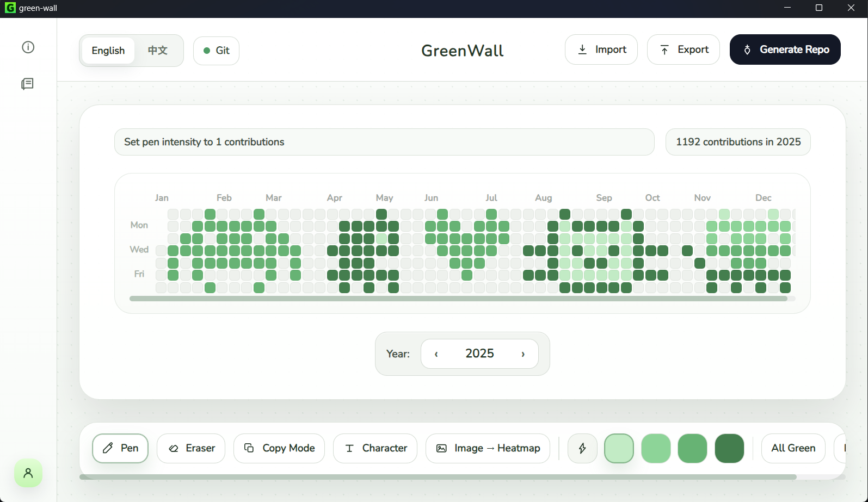Click the Oct month label
This screenshot has height=502, width=868.
(652, 198)
